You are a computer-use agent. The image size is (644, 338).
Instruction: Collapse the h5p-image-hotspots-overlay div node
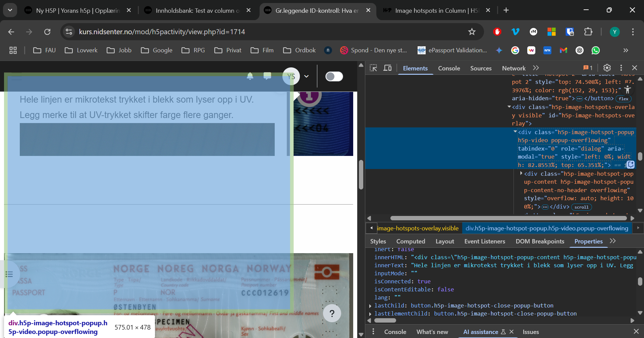509,107
